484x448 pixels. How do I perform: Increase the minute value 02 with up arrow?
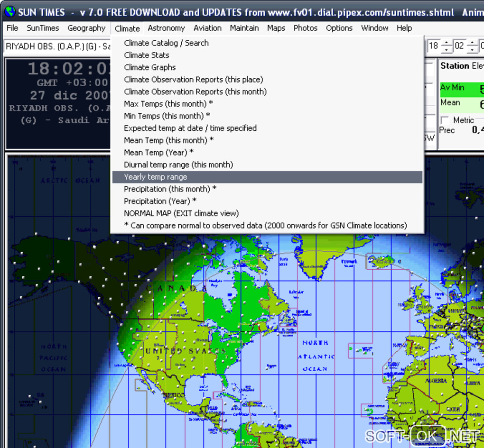click(472, 43)
